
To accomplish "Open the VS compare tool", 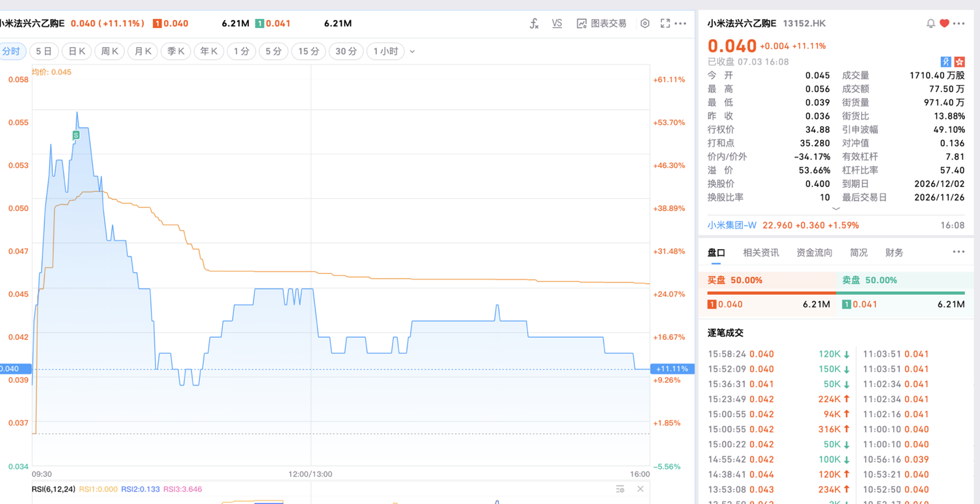I will (557, 24).
